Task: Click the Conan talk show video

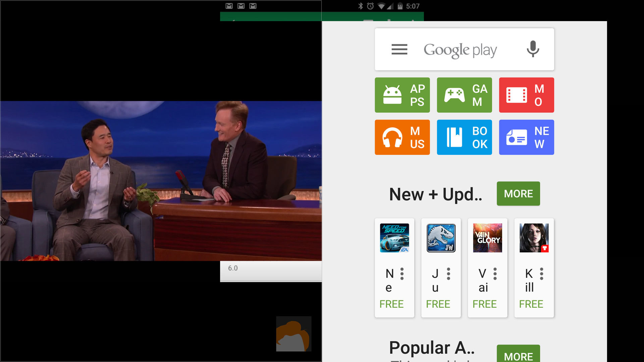Action: pyautogui.click(x=161, y=181)
